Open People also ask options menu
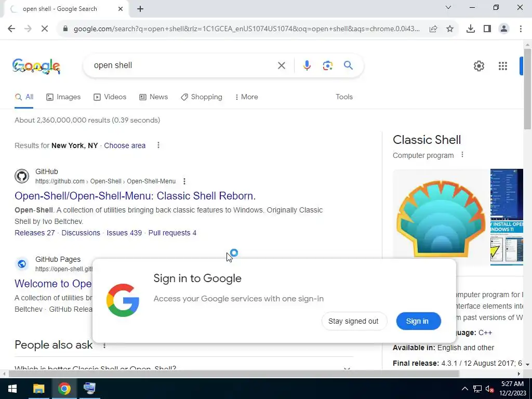This screenshot has width=532, height=399. click(104, 345)
